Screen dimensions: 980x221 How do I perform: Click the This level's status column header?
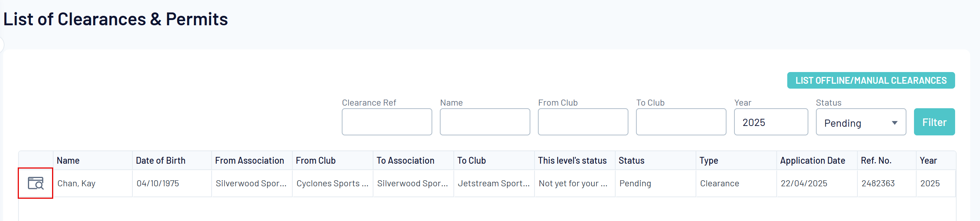(572, 161)
